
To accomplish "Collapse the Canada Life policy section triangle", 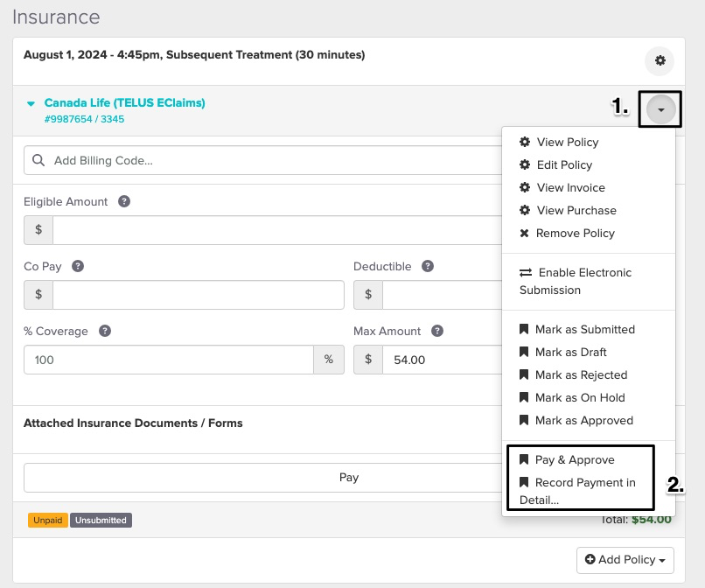I will (x=31, y=103).
